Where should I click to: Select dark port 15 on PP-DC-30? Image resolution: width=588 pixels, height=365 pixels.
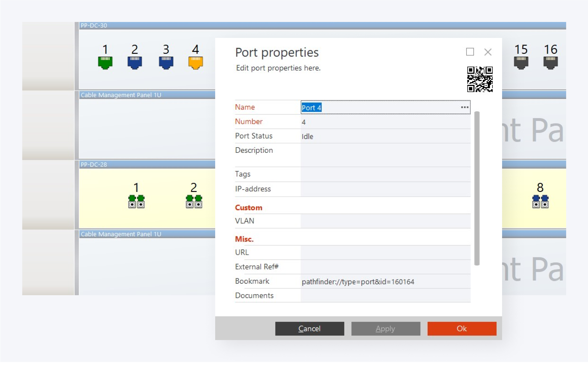[x=521, y=63]
